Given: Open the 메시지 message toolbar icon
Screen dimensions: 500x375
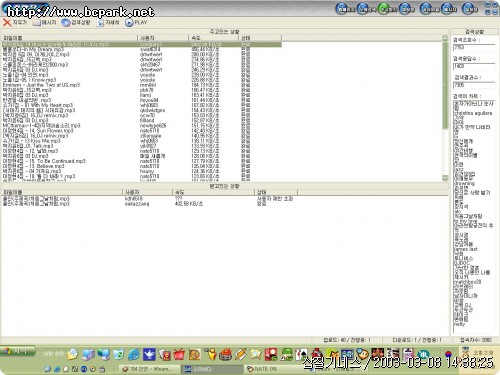Looking at the screenshot, I should [37, 22].
